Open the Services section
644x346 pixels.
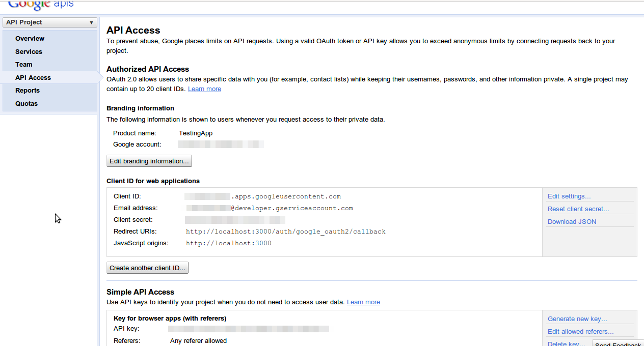(29, 51)
